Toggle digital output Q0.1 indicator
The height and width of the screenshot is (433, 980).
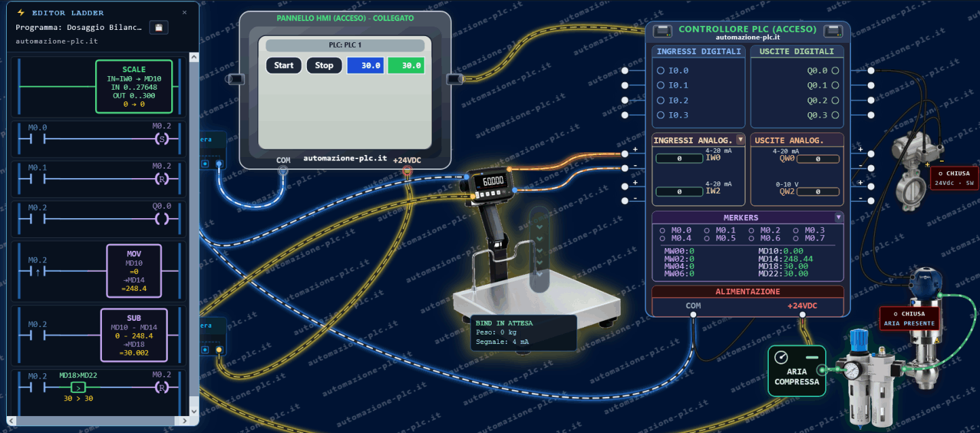(x=835, y=85)
